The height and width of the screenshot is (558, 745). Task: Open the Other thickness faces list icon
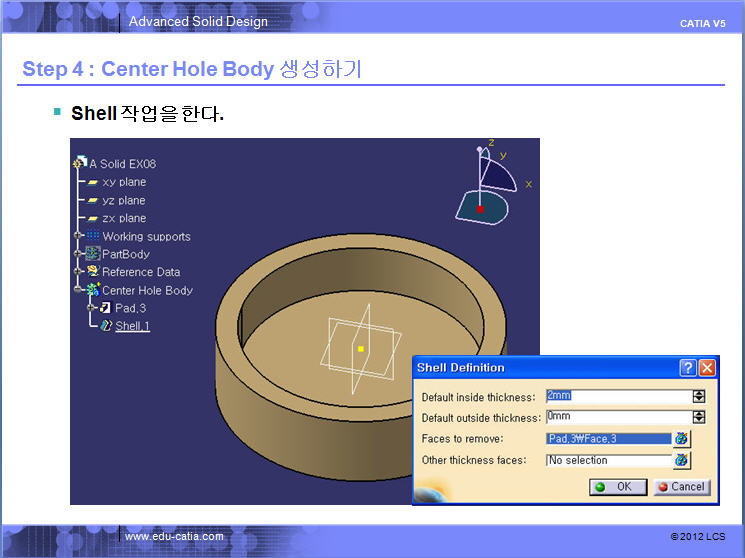[x=682, y=461]
